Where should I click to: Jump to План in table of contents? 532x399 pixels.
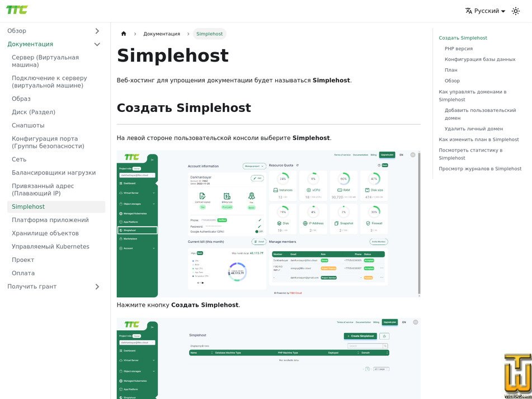click(451, 70)
